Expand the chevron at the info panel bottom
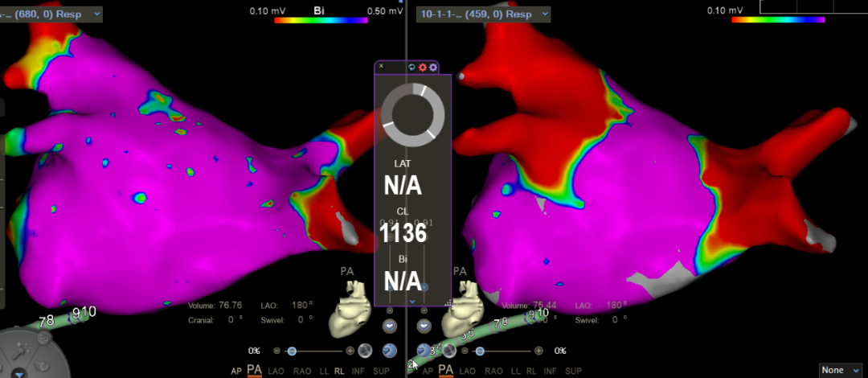The image size is (868, 378). (412, 301)
